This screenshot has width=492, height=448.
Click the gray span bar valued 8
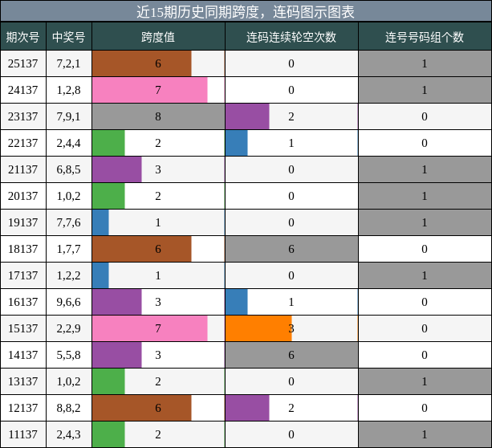point(158,116)
